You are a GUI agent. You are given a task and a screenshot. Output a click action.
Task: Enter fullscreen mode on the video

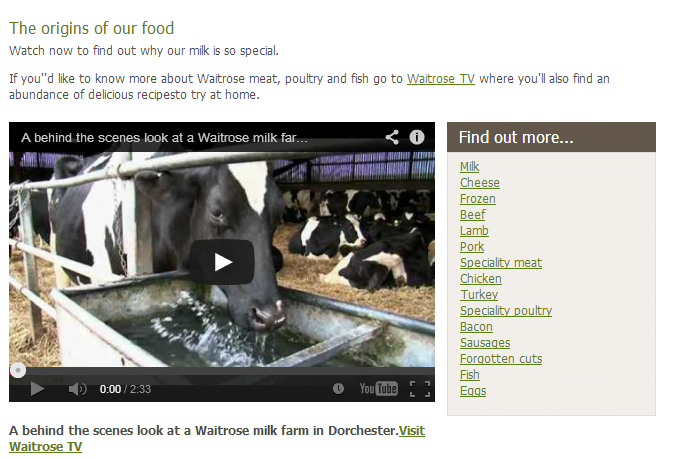[420, 389]
